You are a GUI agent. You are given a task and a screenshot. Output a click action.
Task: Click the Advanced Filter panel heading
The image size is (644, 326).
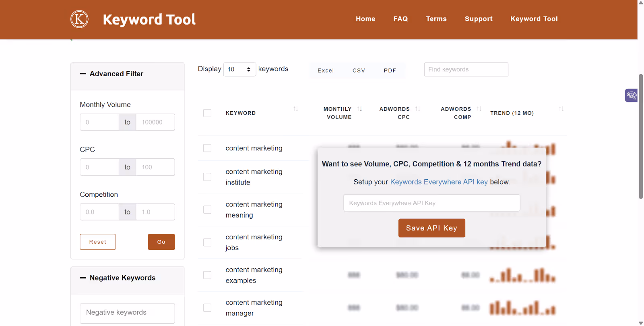tap(116, 74)
